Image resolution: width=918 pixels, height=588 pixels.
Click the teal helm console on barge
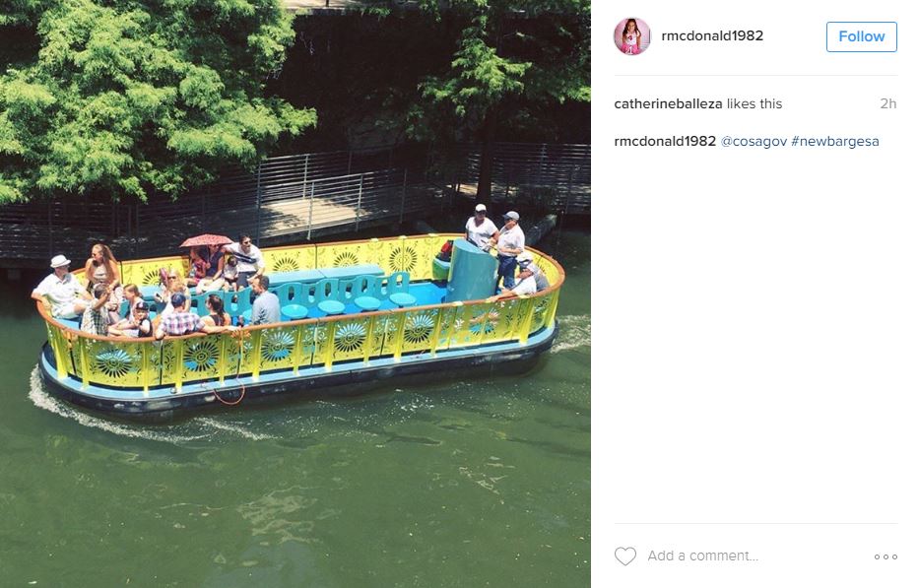472,271
